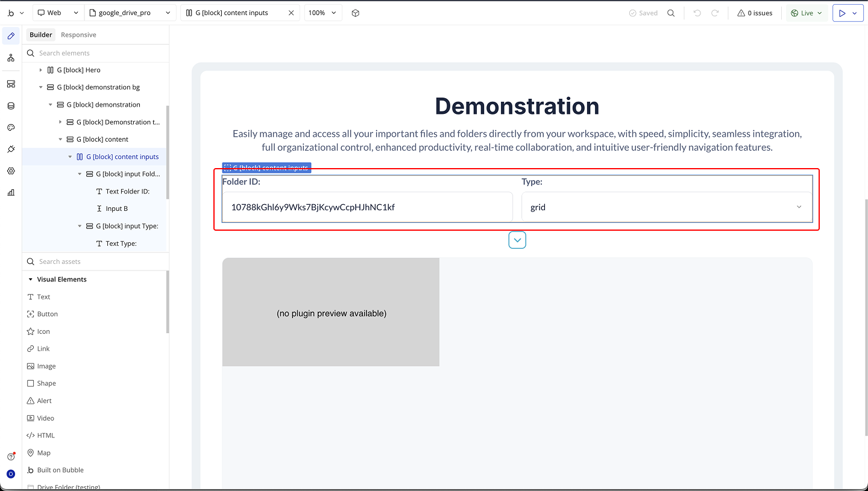The image size is (868, 491).
Task: Add a Map element from palette
Action: pos(39,453)
